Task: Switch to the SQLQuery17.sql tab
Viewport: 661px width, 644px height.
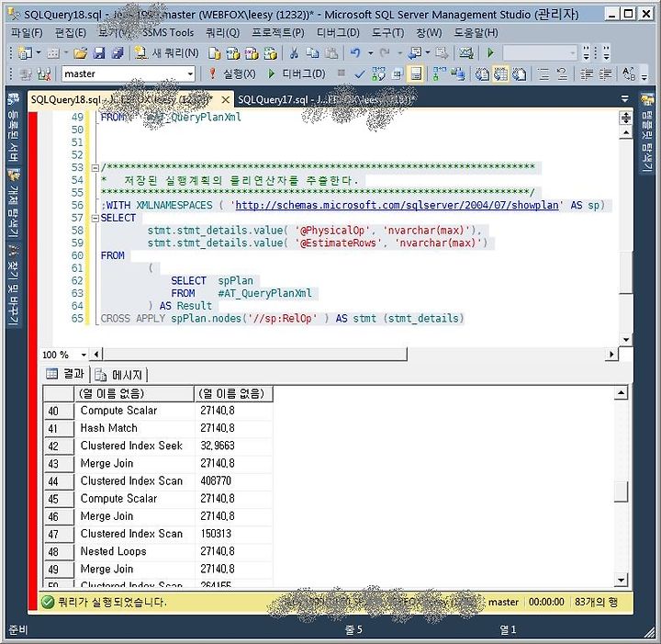Action: (x=325, y=99)
